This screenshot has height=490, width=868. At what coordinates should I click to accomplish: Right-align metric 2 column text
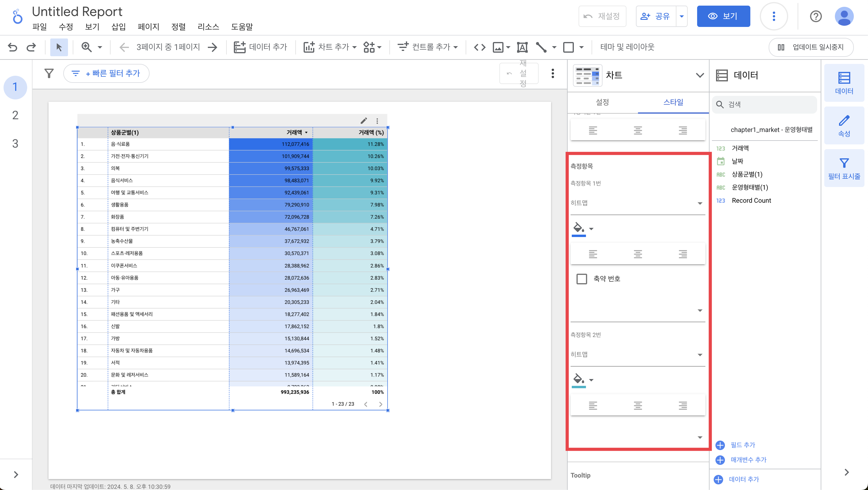pyautogui.click(x=683, y=405)
